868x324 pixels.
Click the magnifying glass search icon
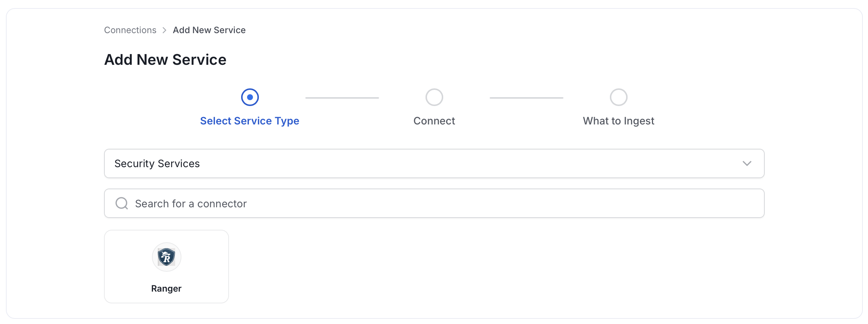pyautogui.click(x=122, y=203)
